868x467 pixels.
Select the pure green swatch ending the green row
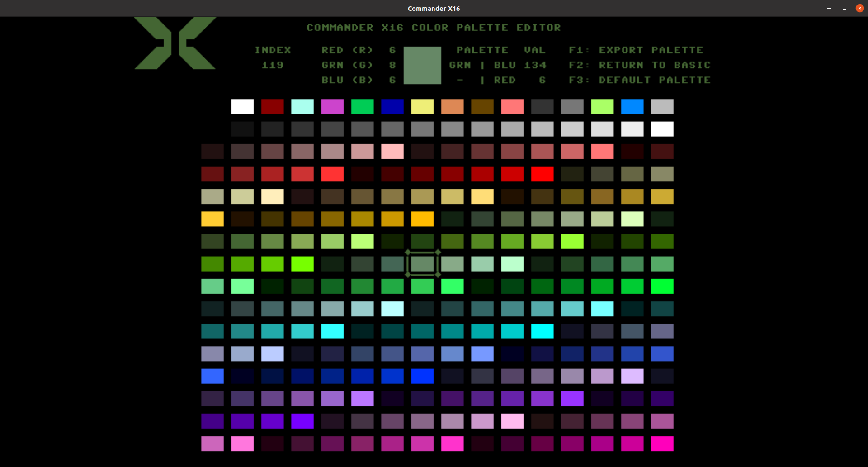662,286
